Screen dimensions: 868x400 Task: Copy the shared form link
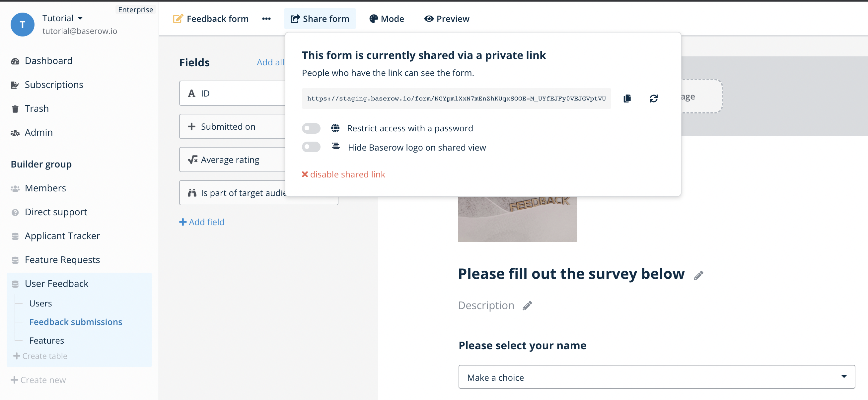[627, 98]
